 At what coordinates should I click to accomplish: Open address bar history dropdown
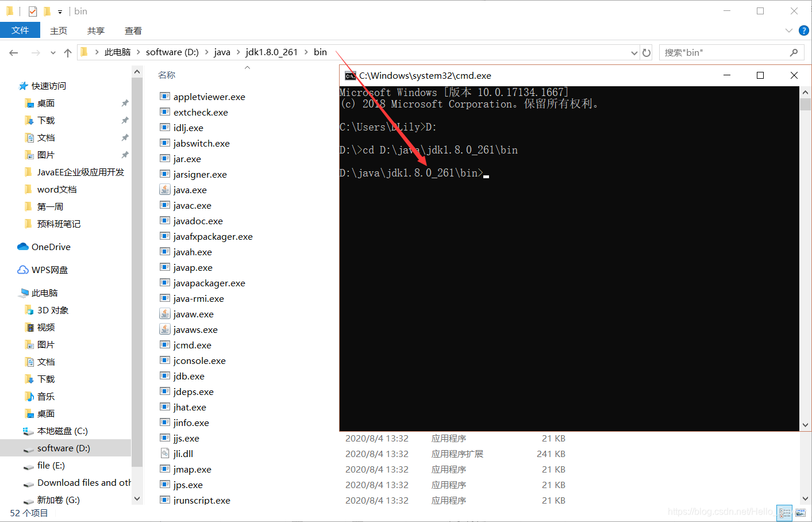(x=634, y=52)
